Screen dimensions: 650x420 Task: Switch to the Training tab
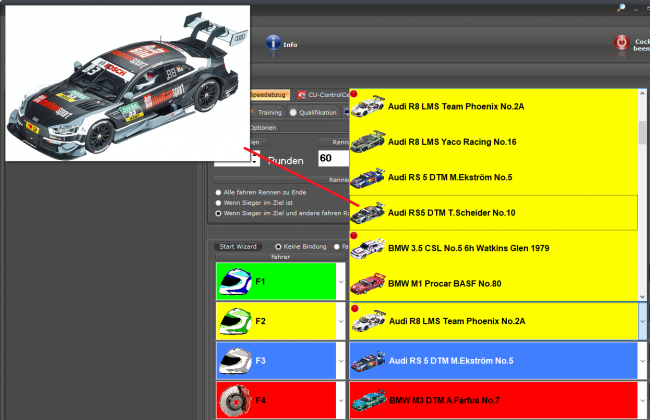pos(267,112)
